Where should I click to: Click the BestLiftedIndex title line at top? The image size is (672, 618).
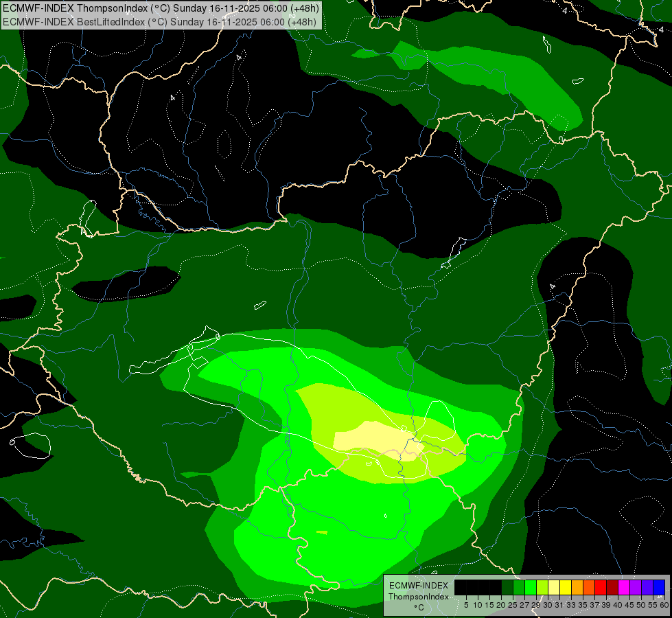pyautogui.click(x=159, y=22)
